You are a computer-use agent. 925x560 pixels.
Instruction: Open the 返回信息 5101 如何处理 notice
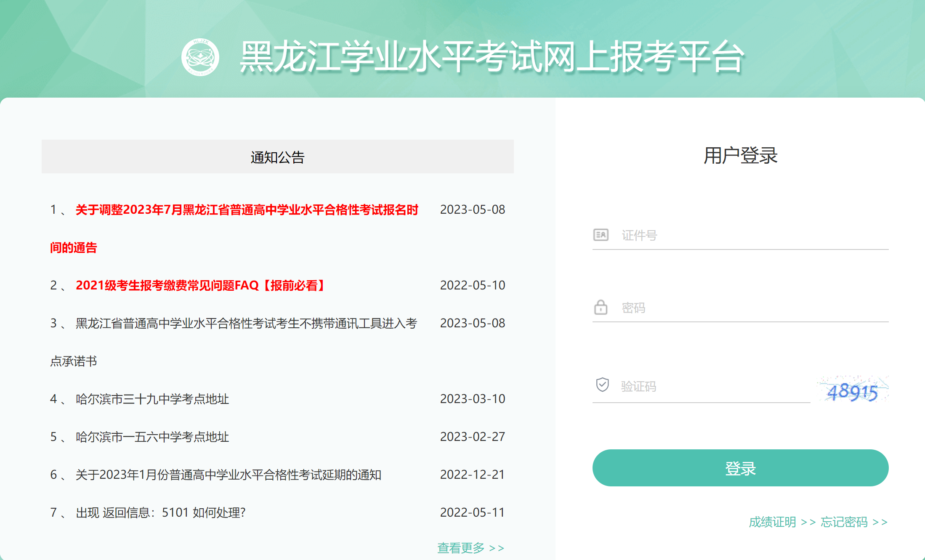[160, 512]
